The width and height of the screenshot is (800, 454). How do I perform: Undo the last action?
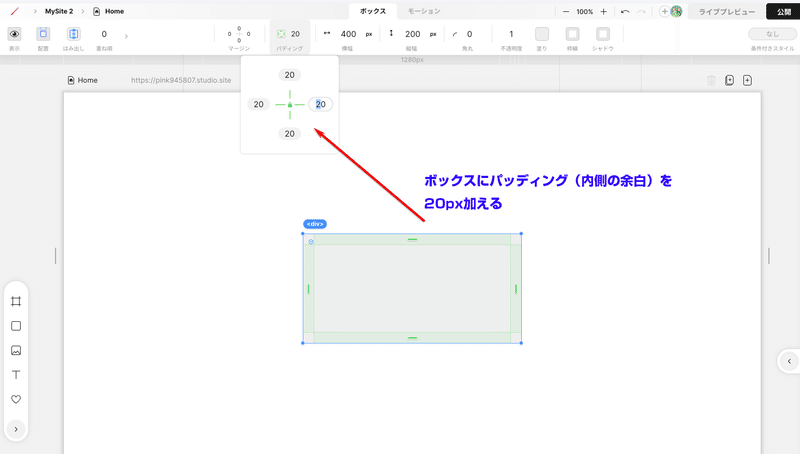tap(625, 12)
